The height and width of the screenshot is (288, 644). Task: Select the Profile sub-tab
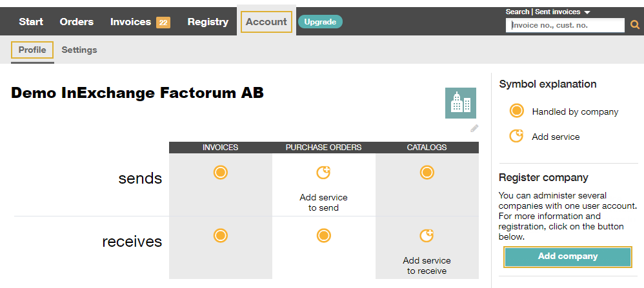point(32,50)
